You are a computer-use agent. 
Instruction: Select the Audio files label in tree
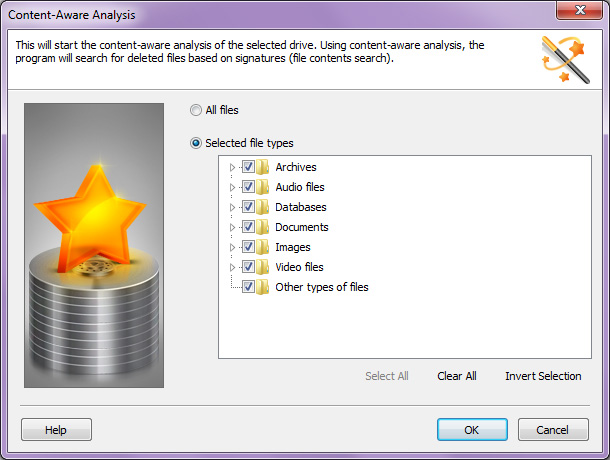(300, 187)
